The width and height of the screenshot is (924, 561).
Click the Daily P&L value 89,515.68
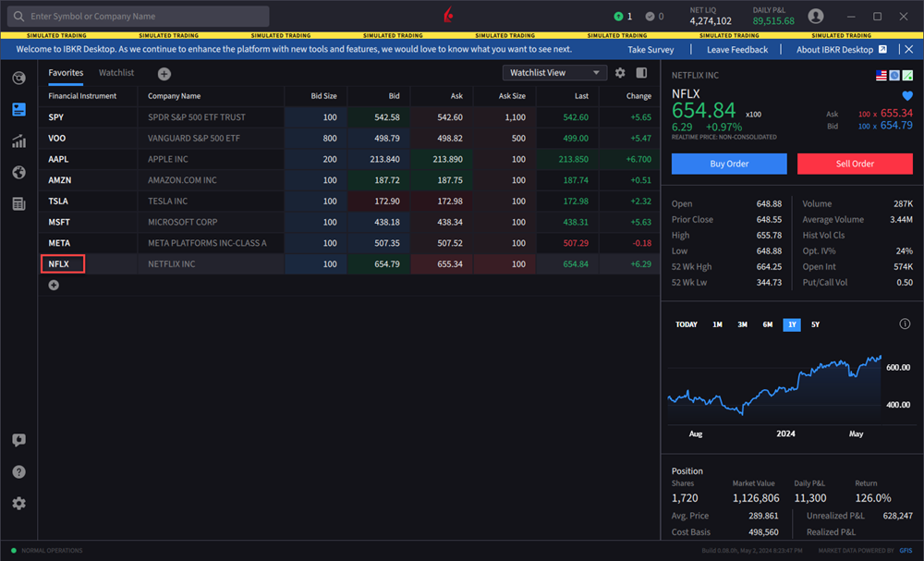pos(773,21)
